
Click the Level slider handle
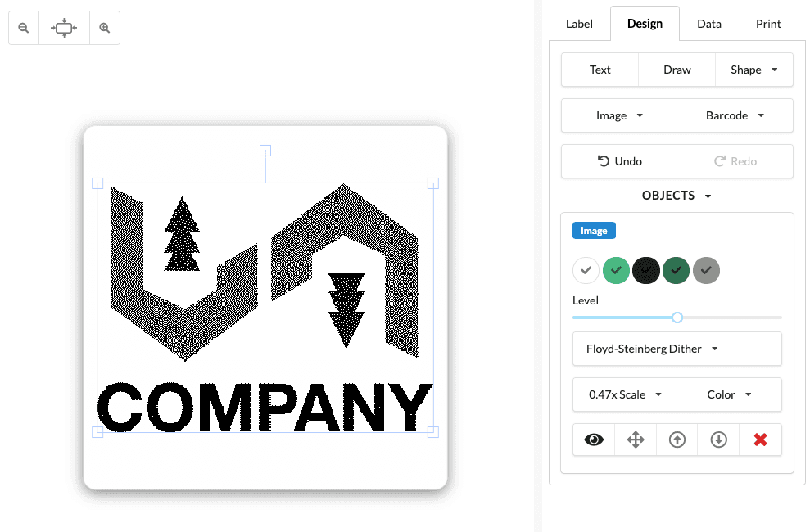click(677, 318)
